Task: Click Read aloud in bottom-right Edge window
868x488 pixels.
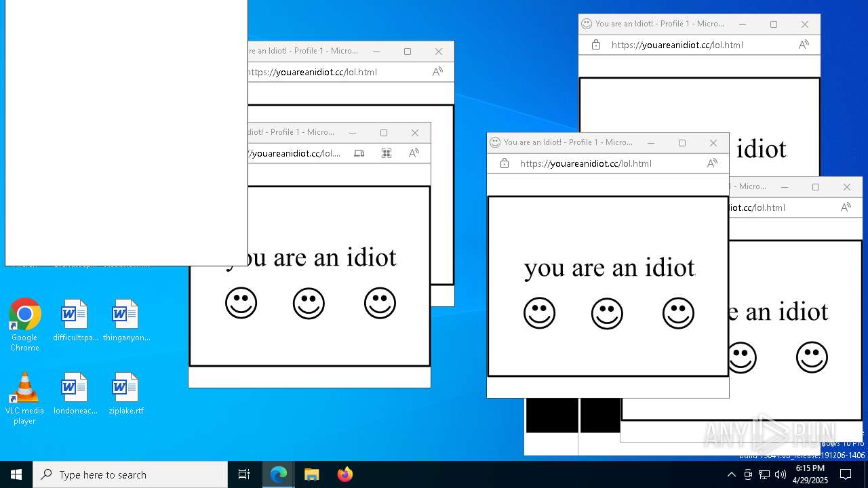Action: click(x=846, y=207)
